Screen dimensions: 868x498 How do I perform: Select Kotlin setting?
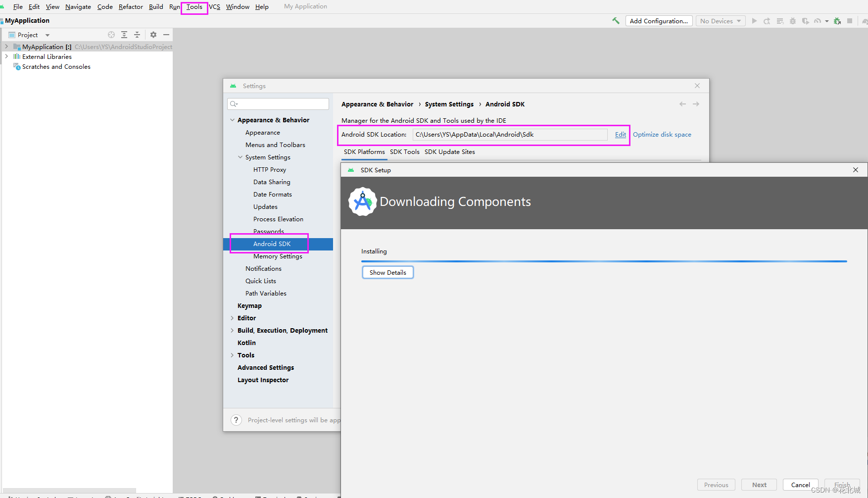point(246,343)
